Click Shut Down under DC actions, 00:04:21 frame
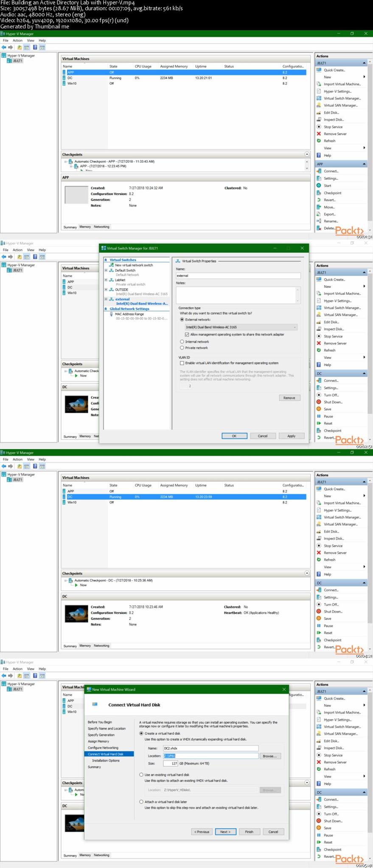Viewport: 373px width, 868px height. 333,612
